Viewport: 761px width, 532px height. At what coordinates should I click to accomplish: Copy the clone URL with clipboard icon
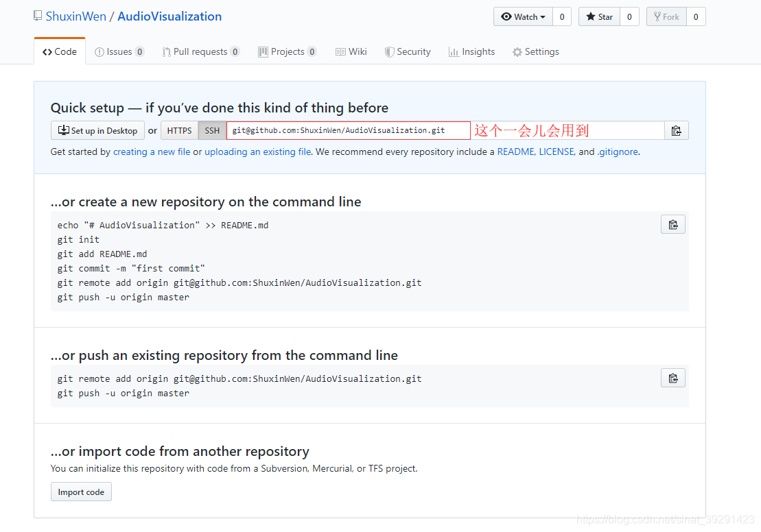click(676, 130)
